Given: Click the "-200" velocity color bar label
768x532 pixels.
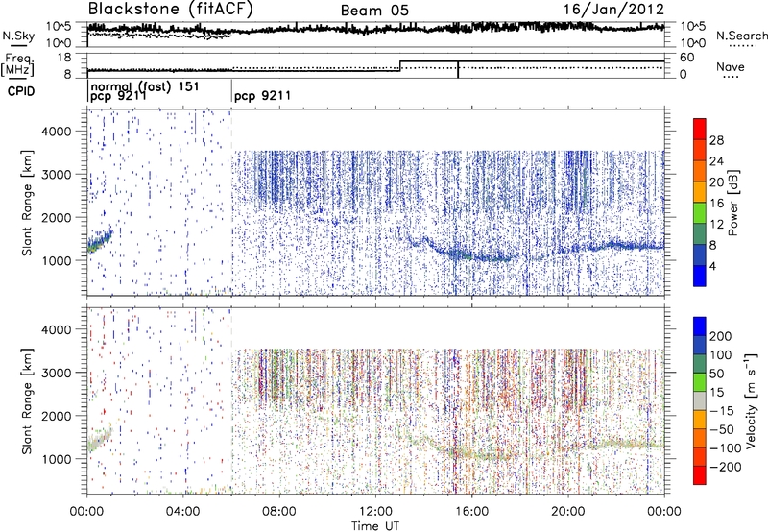Looking at the screenshot, I should 726,467.
